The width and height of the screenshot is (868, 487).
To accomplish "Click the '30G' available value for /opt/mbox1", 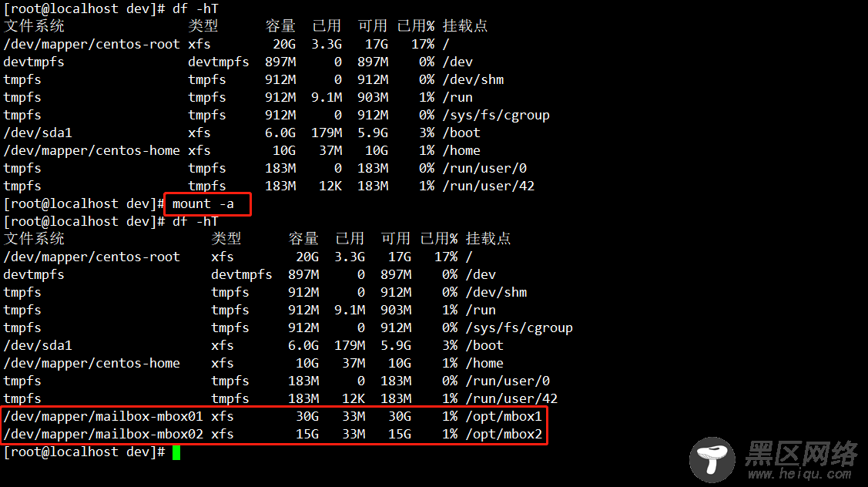I will [400, 417].
